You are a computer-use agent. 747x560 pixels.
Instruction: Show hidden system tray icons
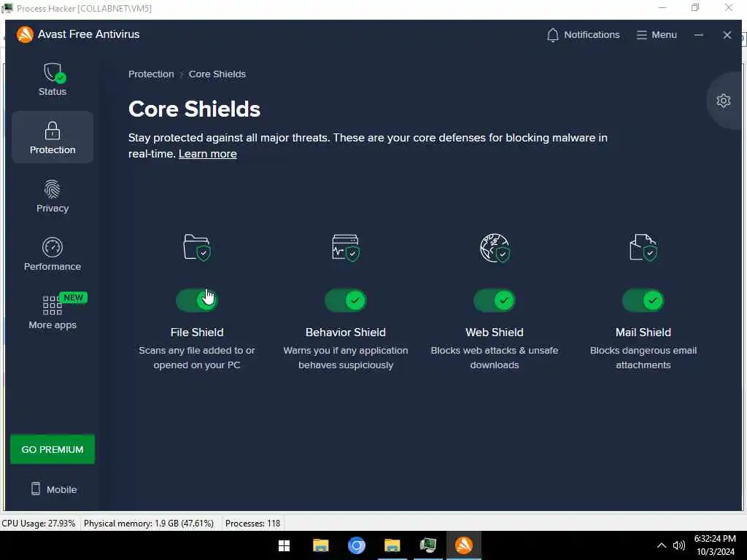click(661, 545)
